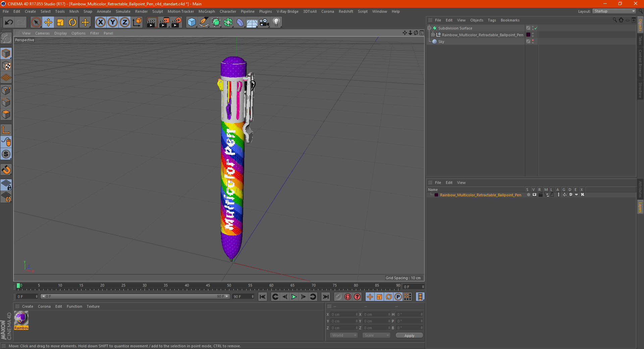Open Scale mode dropdown

click(x=376, y=335)
